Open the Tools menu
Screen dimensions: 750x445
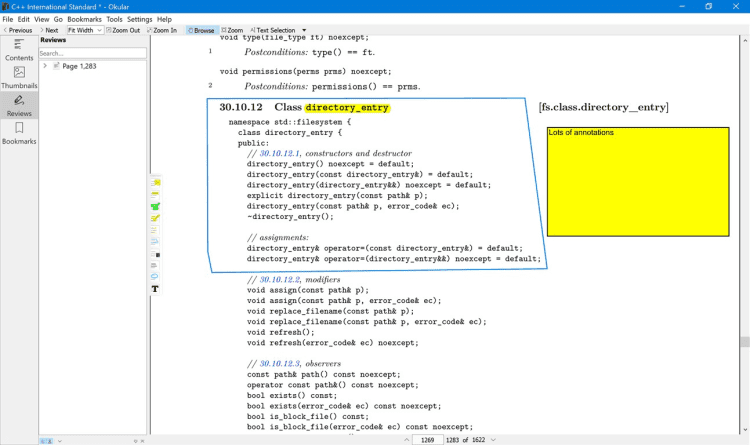114,19
